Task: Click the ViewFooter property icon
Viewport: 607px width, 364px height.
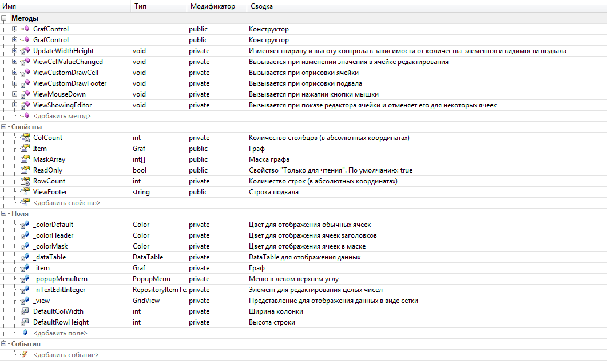Action: pos(25,191)
